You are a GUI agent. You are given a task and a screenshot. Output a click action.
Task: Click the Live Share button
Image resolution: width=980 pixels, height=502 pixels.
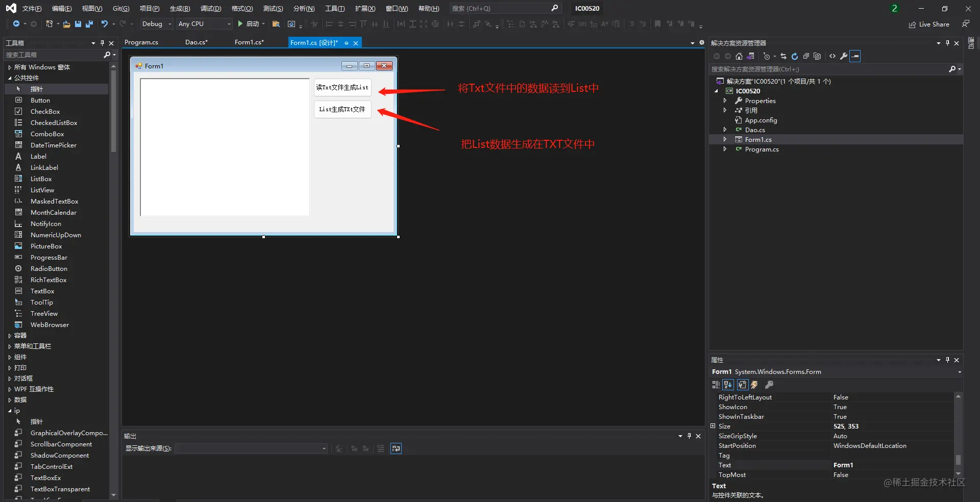click(929, 24)
